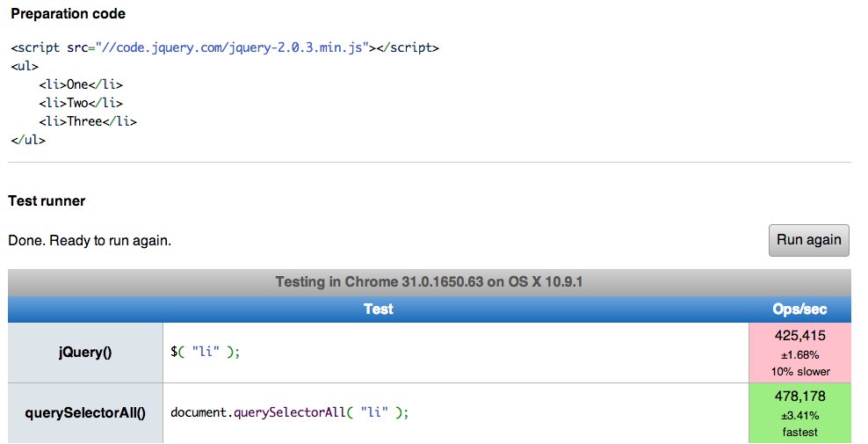Click the 478,178 fastest result cell
The width and height of the screenshot is (868, 444).
point(799,413)
